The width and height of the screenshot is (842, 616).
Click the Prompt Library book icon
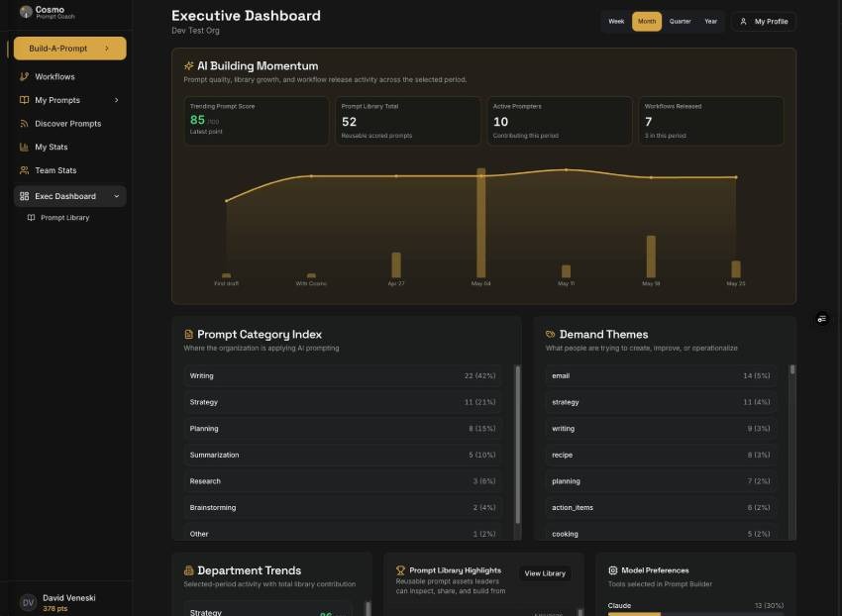pyautogui.click(x=31, y=218)
